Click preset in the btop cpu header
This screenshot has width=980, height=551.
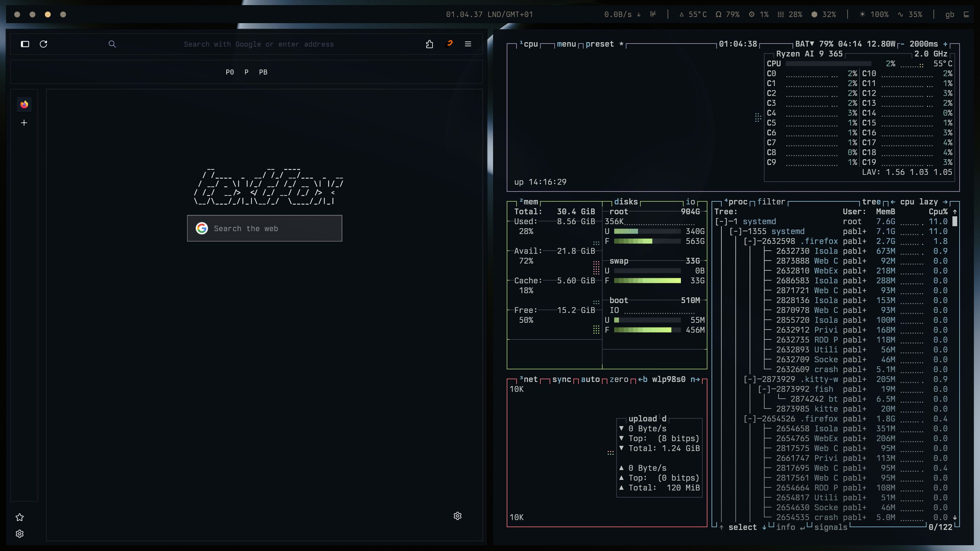click(x=600, y=44)
